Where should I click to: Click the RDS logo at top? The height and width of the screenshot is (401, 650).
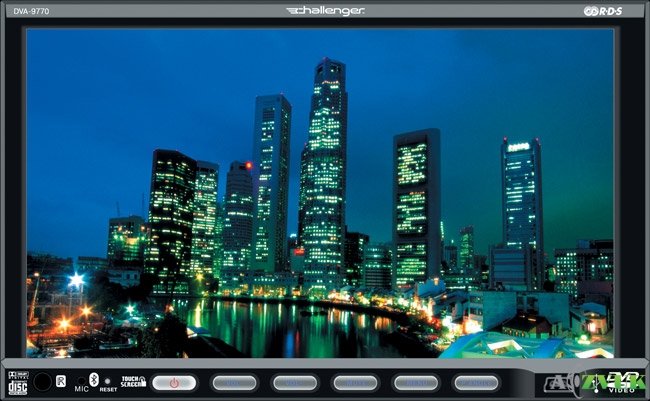(x=603, y=11)
